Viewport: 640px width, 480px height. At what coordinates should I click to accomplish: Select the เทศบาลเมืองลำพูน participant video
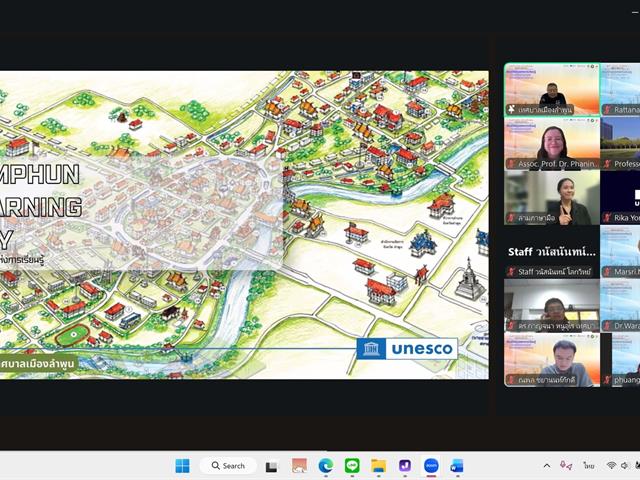tap(552, 90)
